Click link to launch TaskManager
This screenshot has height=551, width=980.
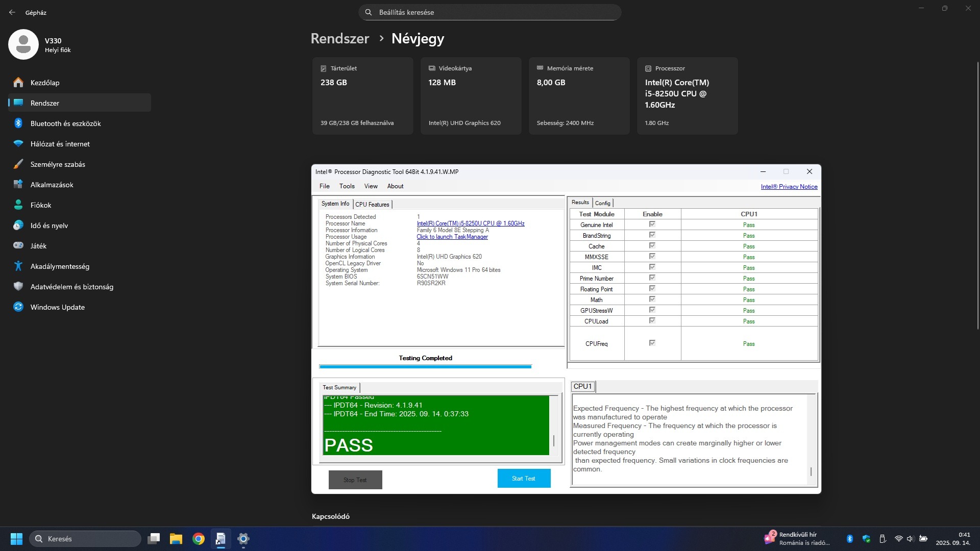coord(452,237)
